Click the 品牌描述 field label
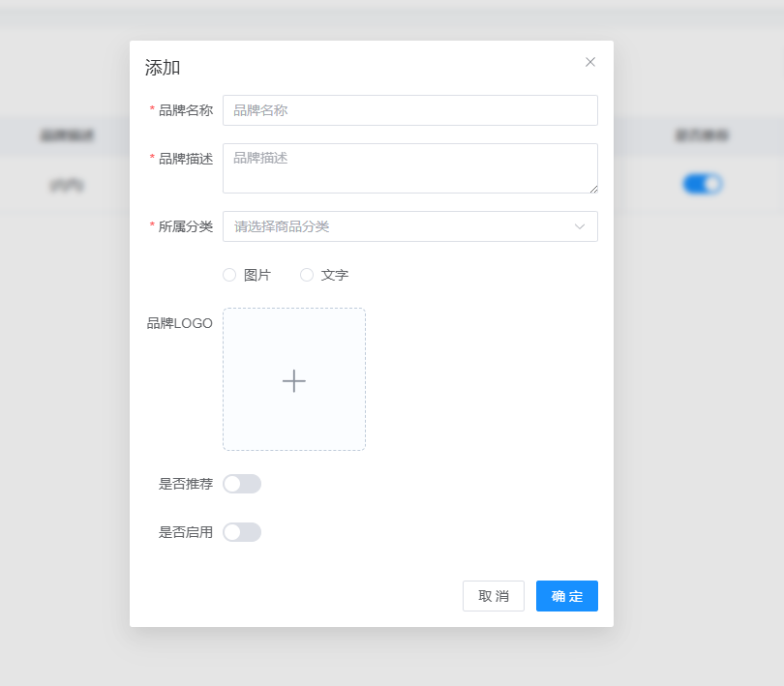The image size is (784, 686). coord(186,159)
